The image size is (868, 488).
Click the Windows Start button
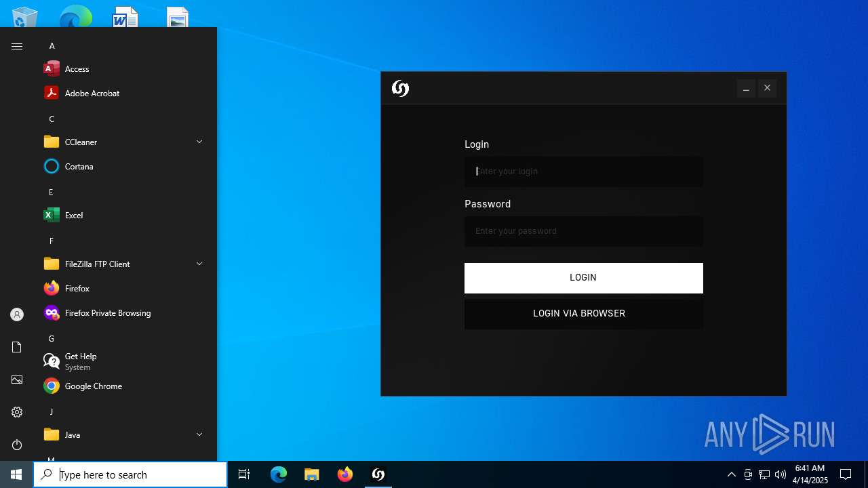click(16, 474)
